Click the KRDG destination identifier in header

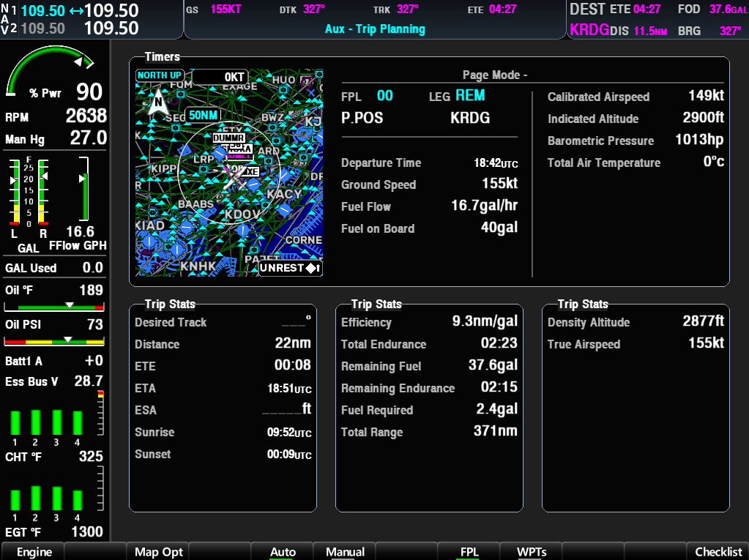(589, 30)
